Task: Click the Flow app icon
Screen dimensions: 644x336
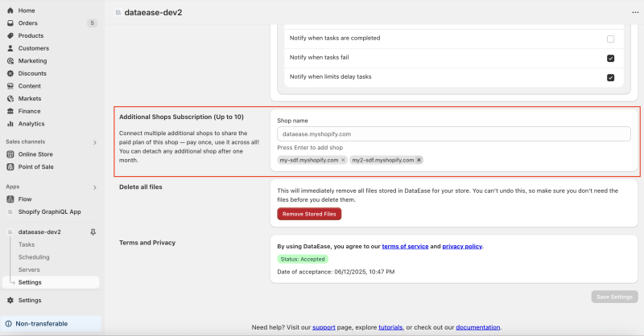Action: pyautogui.click(x=10, y=199)
